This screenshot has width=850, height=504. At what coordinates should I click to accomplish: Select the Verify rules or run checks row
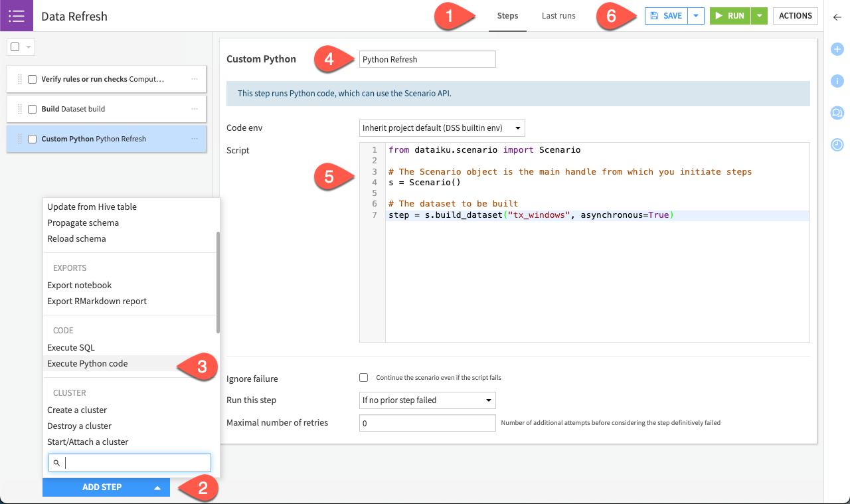(106, 79)
